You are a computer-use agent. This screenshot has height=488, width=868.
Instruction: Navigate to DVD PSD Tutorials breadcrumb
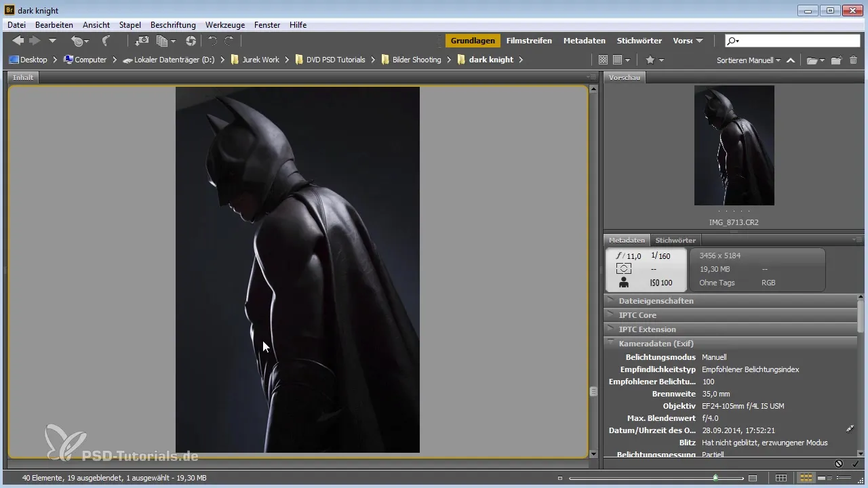coord(330,60)
